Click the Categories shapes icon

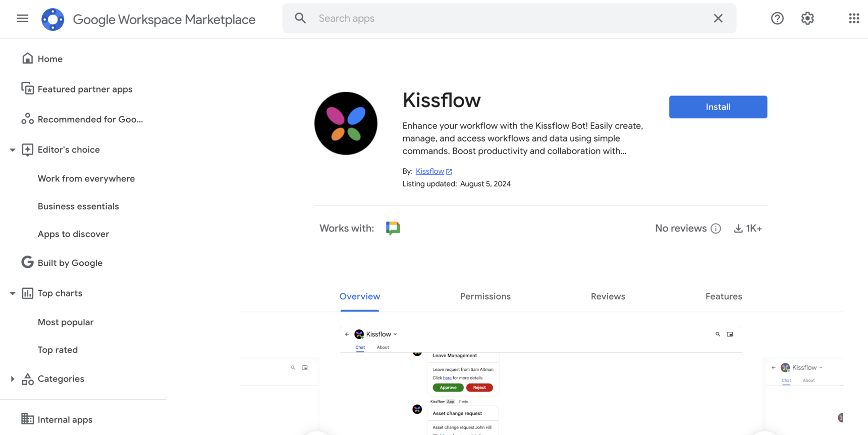coord(27,379)
